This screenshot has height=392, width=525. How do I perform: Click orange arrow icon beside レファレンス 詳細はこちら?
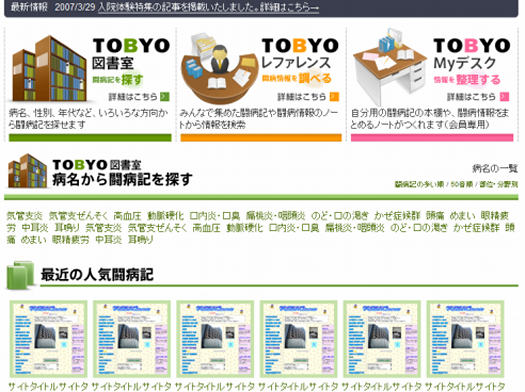(x=334, y=97)
